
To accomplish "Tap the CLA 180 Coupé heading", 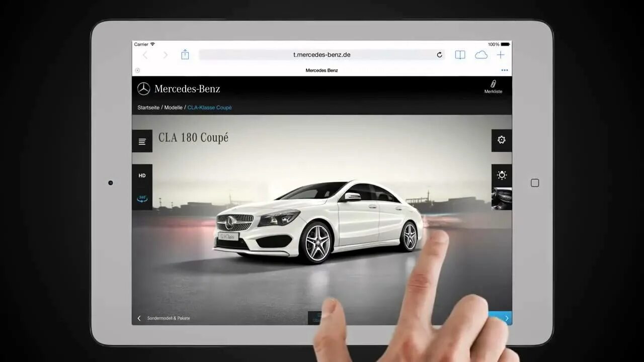I will click(x=193, y=138).
